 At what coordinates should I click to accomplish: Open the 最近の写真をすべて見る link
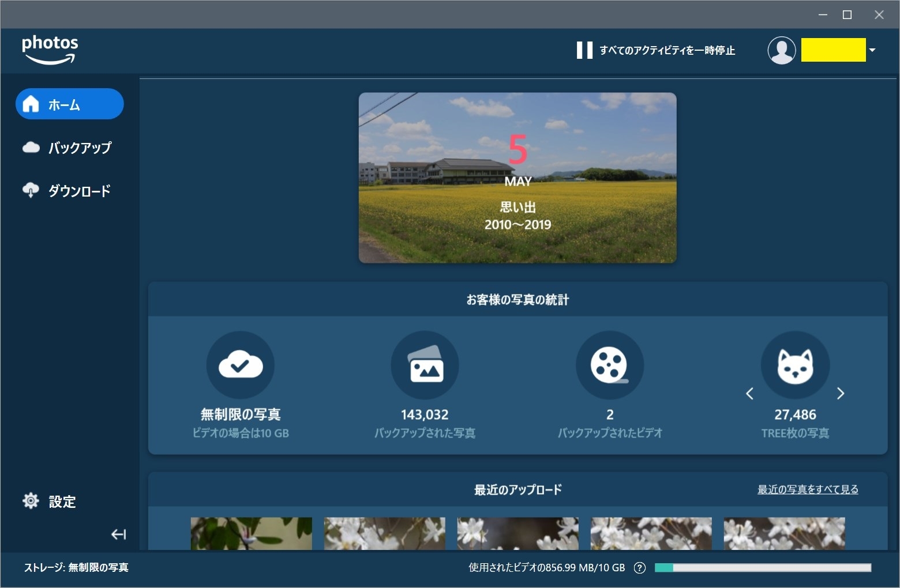[x=808, y=489]
